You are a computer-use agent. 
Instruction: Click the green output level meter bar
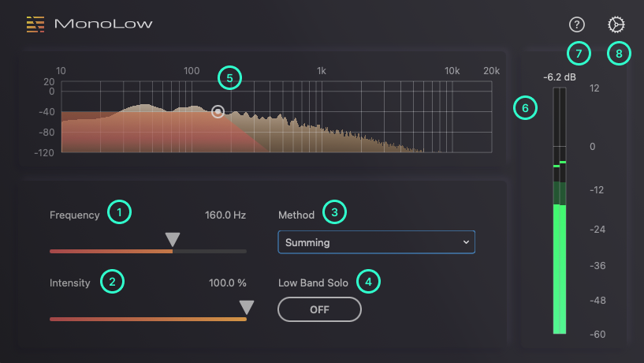pyautogui.click(x=559, y=268)
